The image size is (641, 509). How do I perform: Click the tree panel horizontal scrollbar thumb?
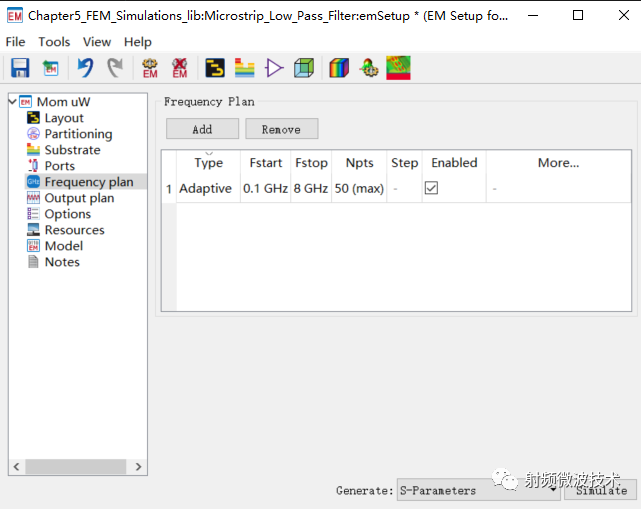[x=76, y=466]
